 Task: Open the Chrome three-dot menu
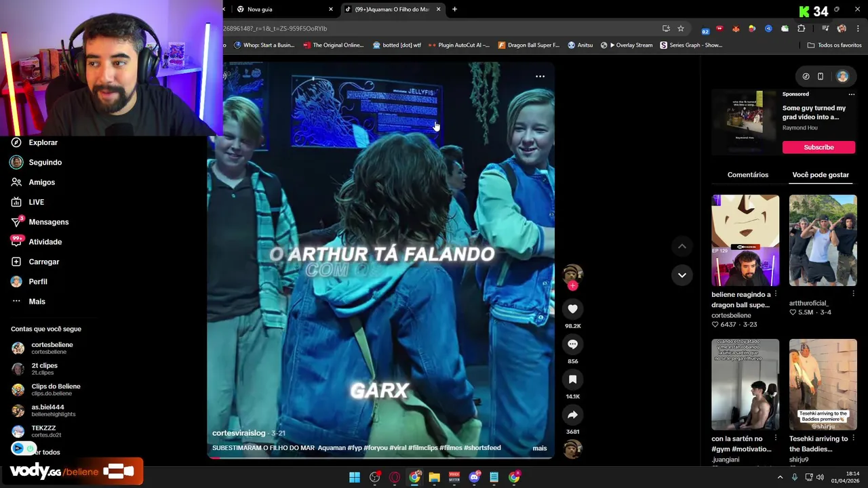859,28
